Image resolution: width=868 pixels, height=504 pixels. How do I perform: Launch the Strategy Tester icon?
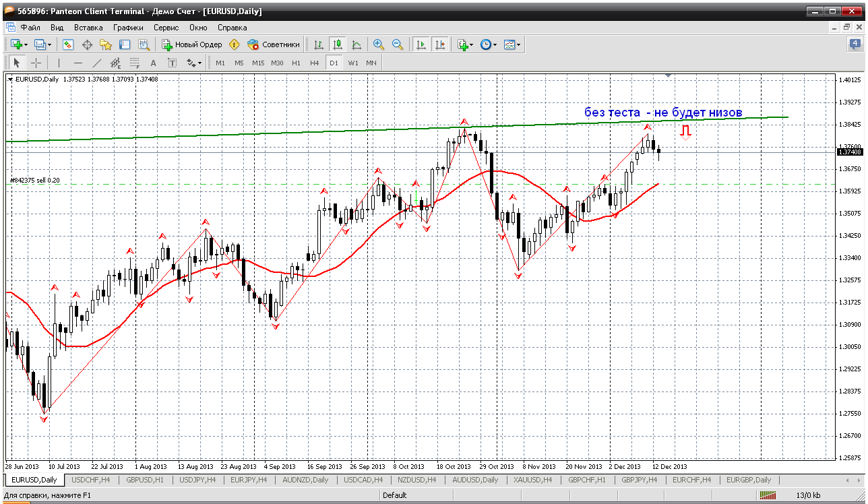point(144,44)
